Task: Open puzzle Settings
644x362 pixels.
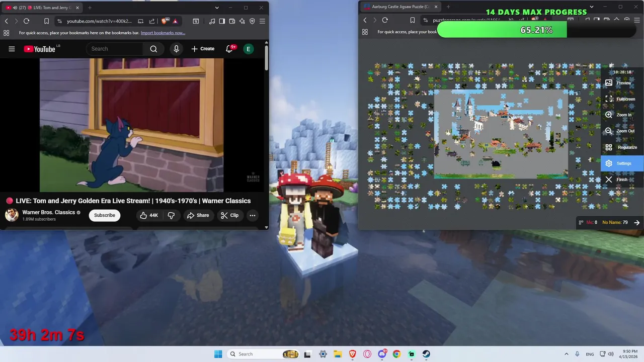Action: point(622,163)
